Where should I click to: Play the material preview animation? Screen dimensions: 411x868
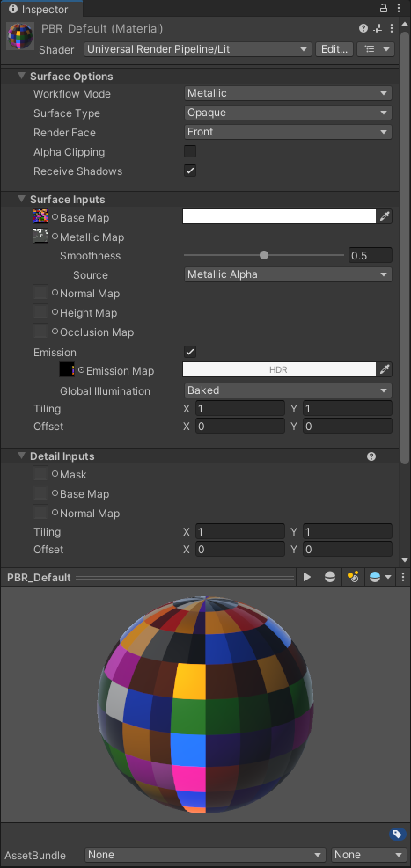click(x=307, y=577)
